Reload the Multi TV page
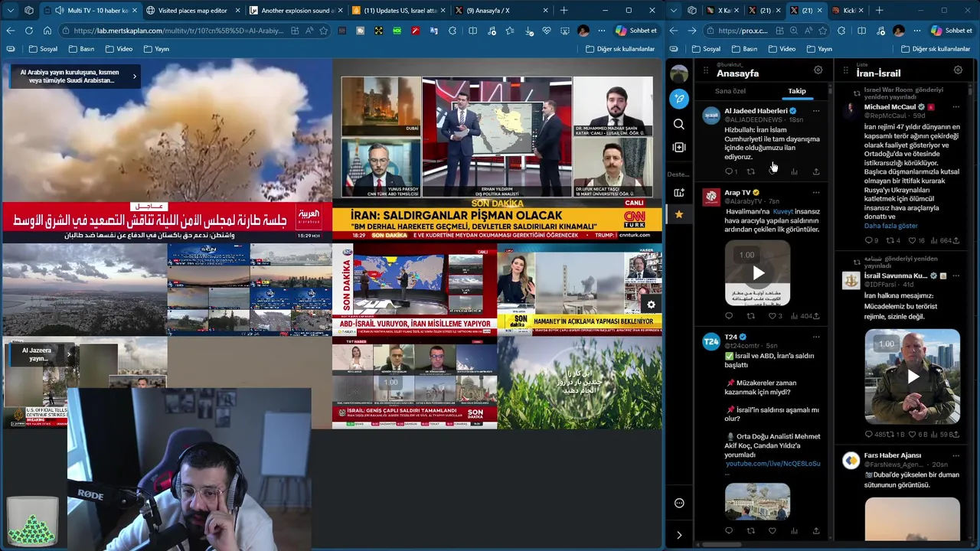 [28, 31]
